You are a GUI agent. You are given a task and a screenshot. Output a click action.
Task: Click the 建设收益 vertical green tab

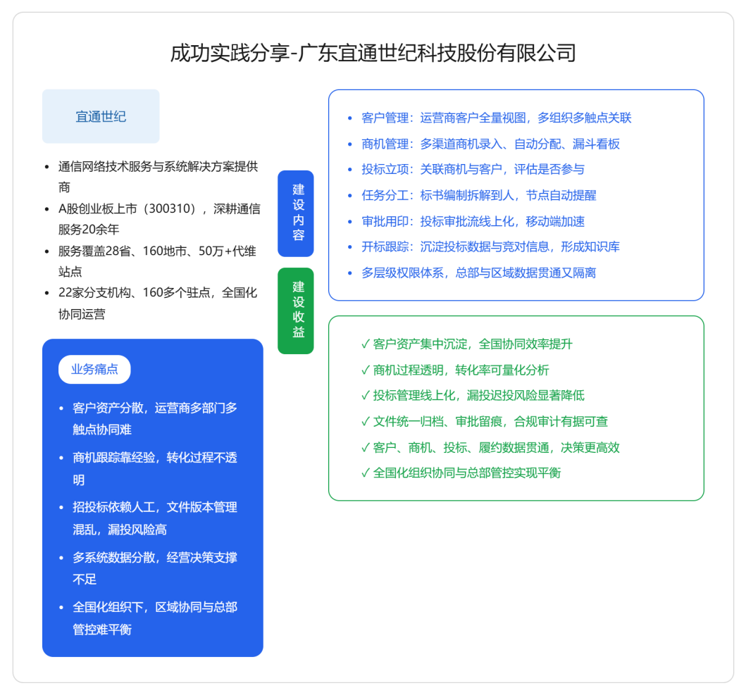click(296, 311)
